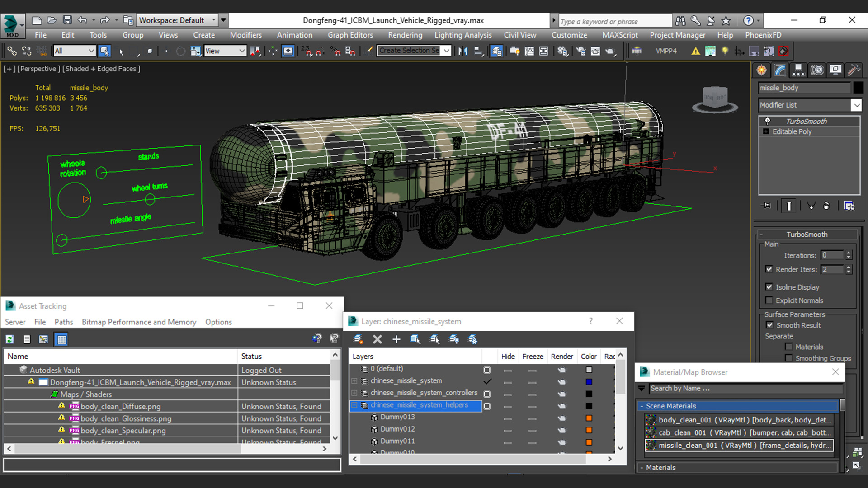Image resolution: width=868 pixels, height=488 pixels.
Task: Click the Shaded + Edged Faces viewport label
Action: tap(101, 69)
